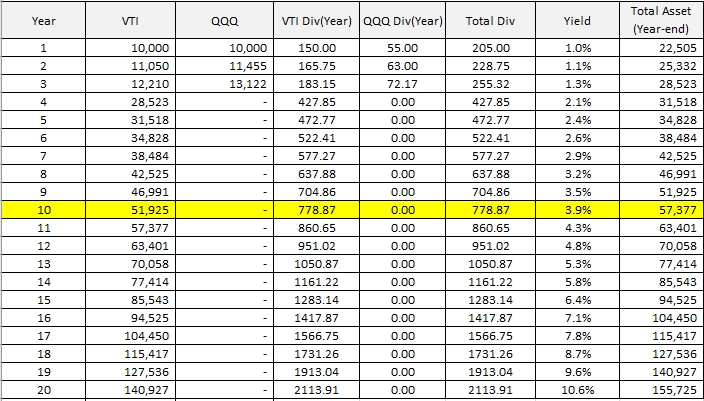Click 42,525 in the Total Asset column

click(661, 156)
